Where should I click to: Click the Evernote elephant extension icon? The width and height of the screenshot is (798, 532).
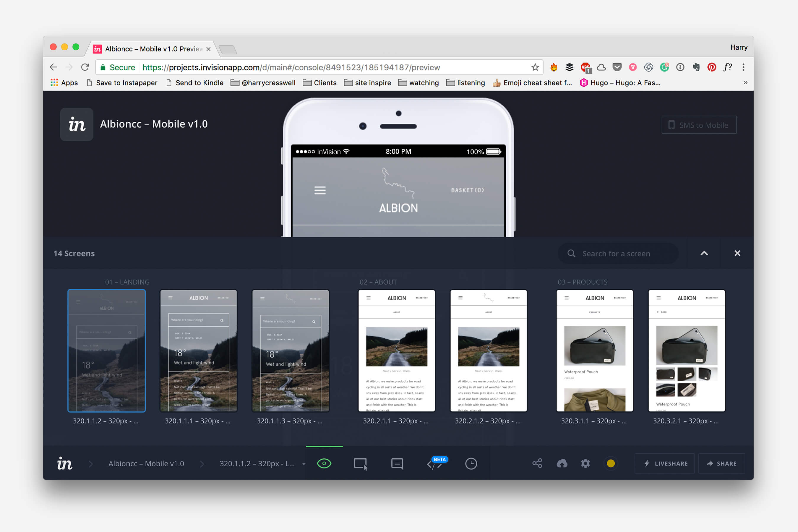coord(696,67)
